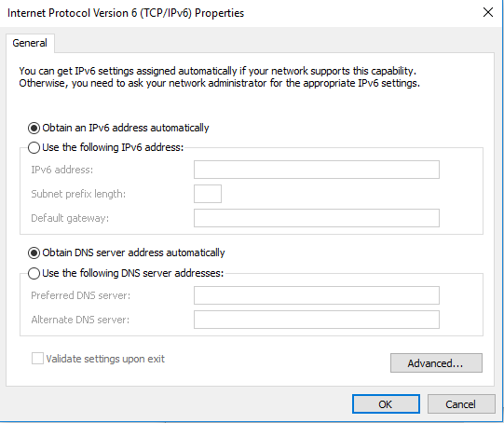Click the Default gateway text box

tap(317, 218)
